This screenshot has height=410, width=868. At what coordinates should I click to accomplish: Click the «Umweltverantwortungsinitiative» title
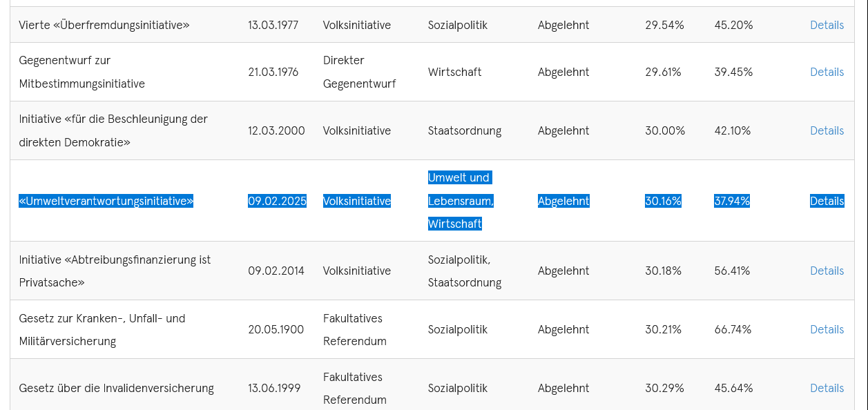point(106,201)
